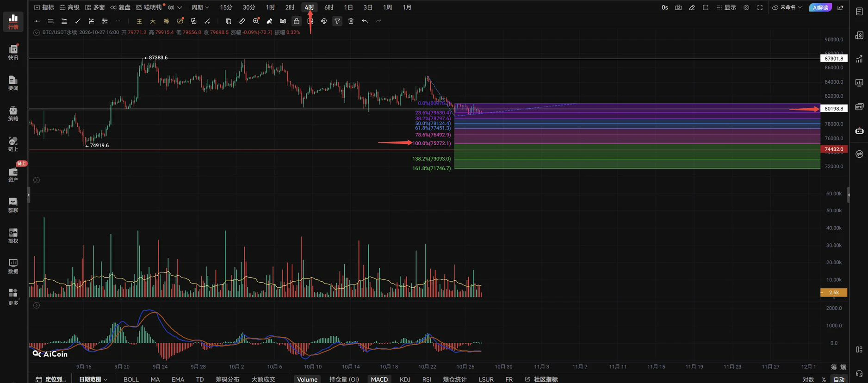
Task: Take a chart snapshot with camera icon
Action: [x=678, y=7]
